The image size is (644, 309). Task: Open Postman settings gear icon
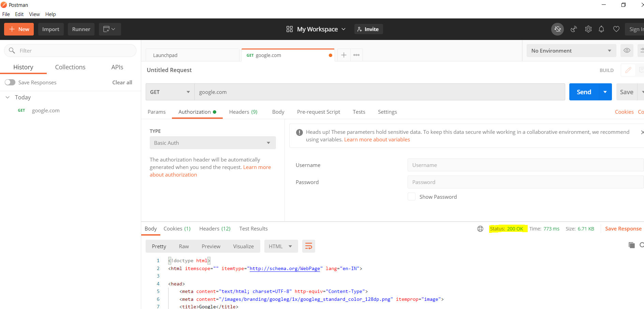(588, 29)
